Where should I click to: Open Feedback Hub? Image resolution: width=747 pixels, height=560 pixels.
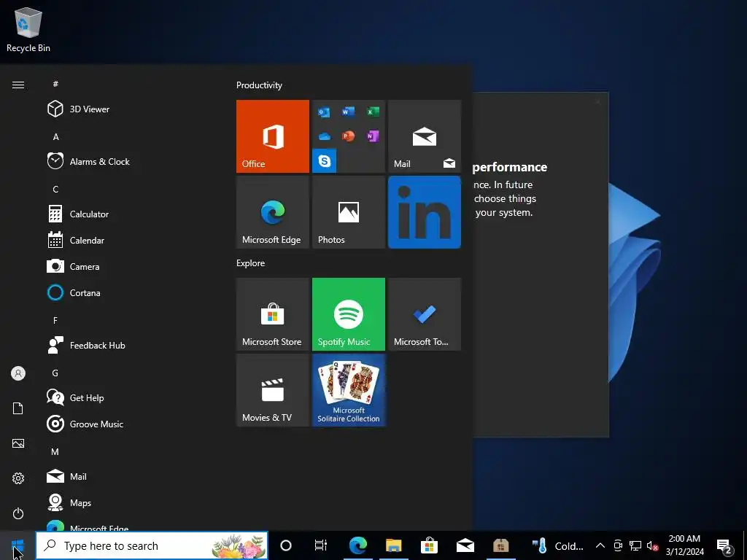pos(128,345)
